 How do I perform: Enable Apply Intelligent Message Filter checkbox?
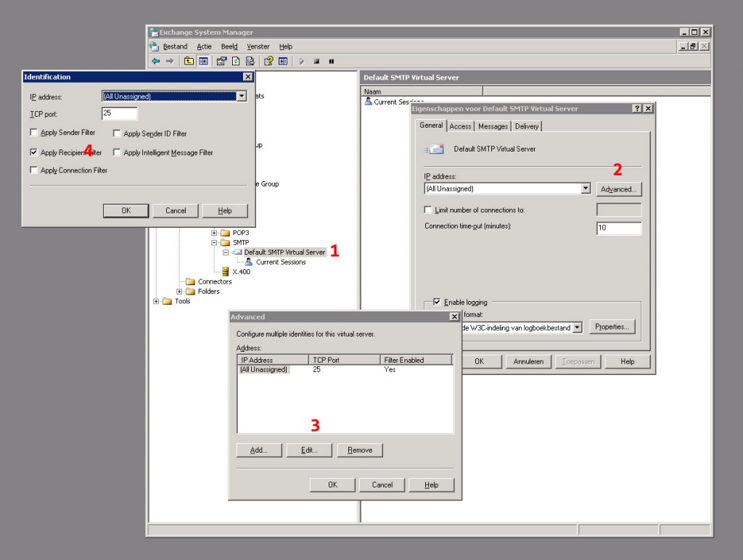click(x=117, y=152)
